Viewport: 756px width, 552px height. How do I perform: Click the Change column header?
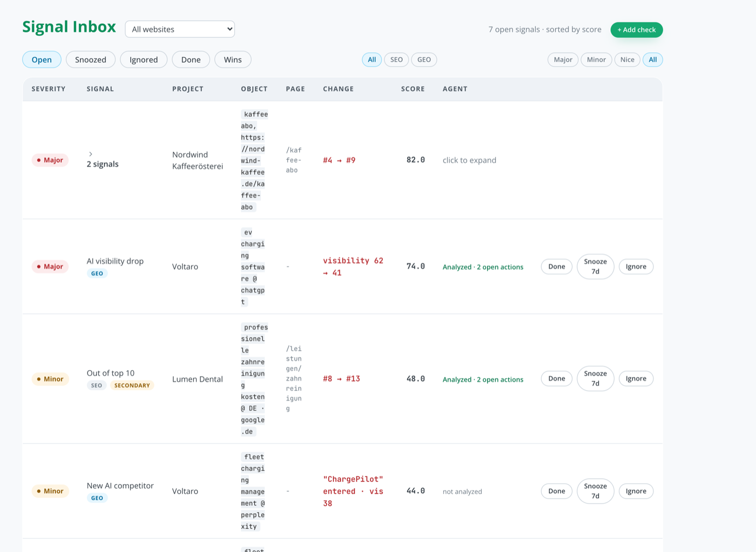pos(339,89)
